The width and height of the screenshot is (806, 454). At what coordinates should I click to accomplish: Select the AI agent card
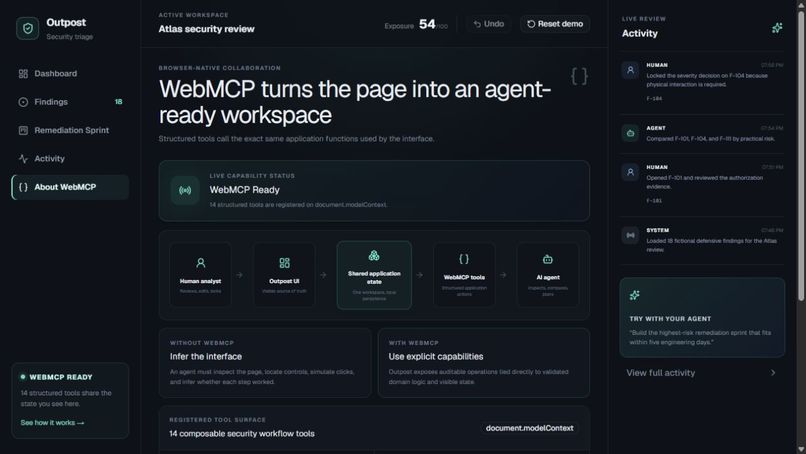548,275
